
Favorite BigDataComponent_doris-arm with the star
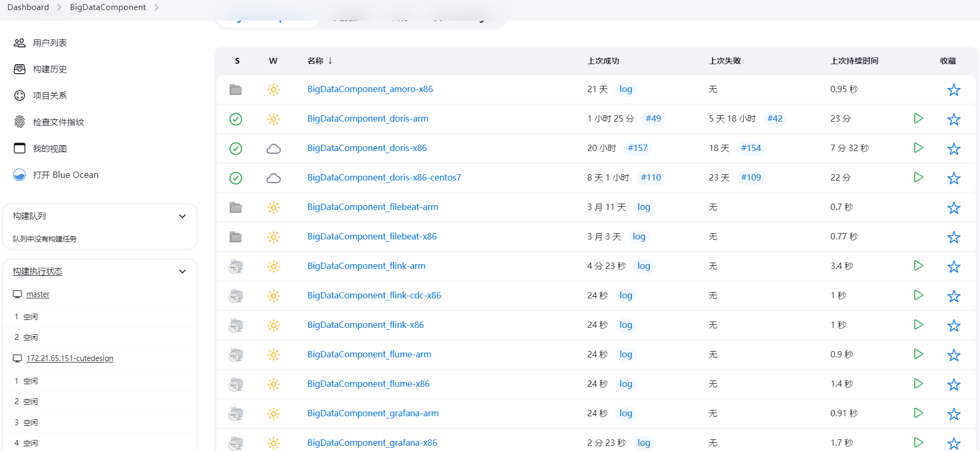[x=954, y=119]
